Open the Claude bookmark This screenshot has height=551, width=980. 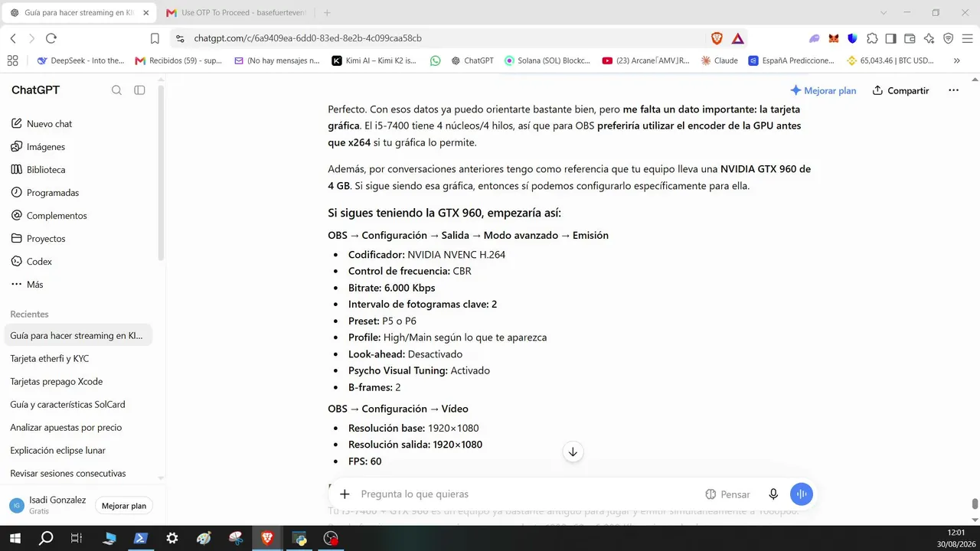(720, 60)
